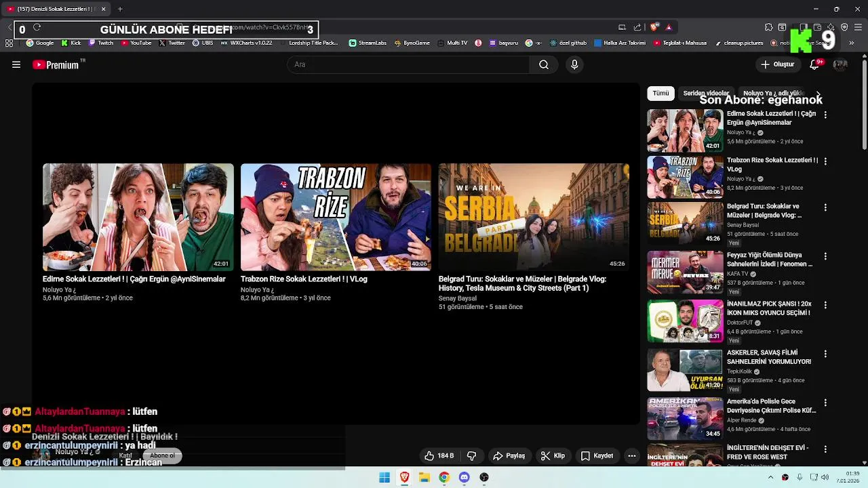
Task: Open options for ASKERLER, SAVAŞ FİLMİ video
Action: [x=825, y=354]
